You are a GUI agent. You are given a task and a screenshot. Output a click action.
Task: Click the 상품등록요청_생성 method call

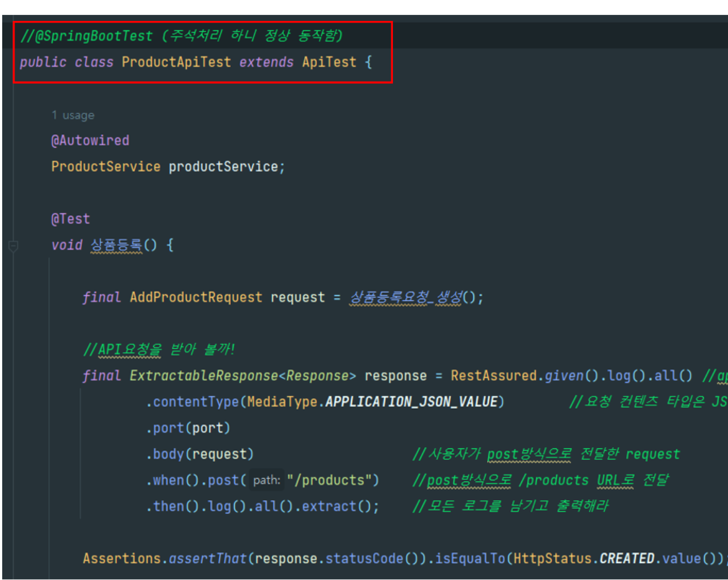[x=406, y=297]
